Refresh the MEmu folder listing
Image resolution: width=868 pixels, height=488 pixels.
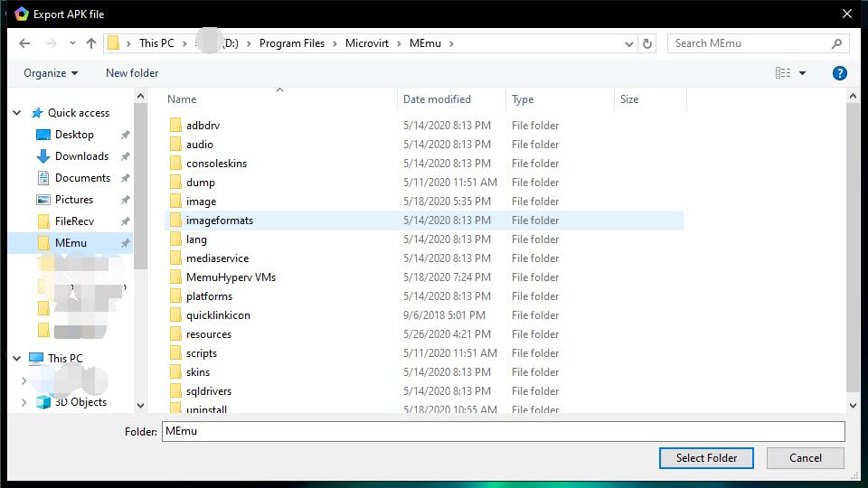[647, 43]
